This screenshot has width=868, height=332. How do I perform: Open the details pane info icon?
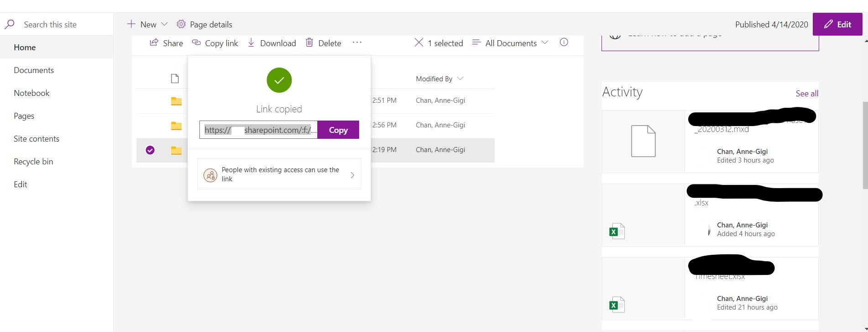564,42
